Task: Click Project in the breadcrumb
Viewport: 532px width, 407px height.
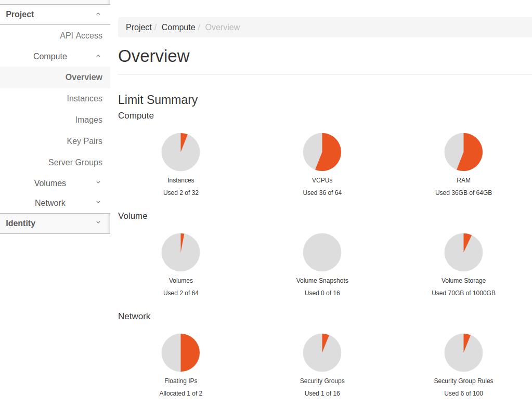Action: [139, 27]
